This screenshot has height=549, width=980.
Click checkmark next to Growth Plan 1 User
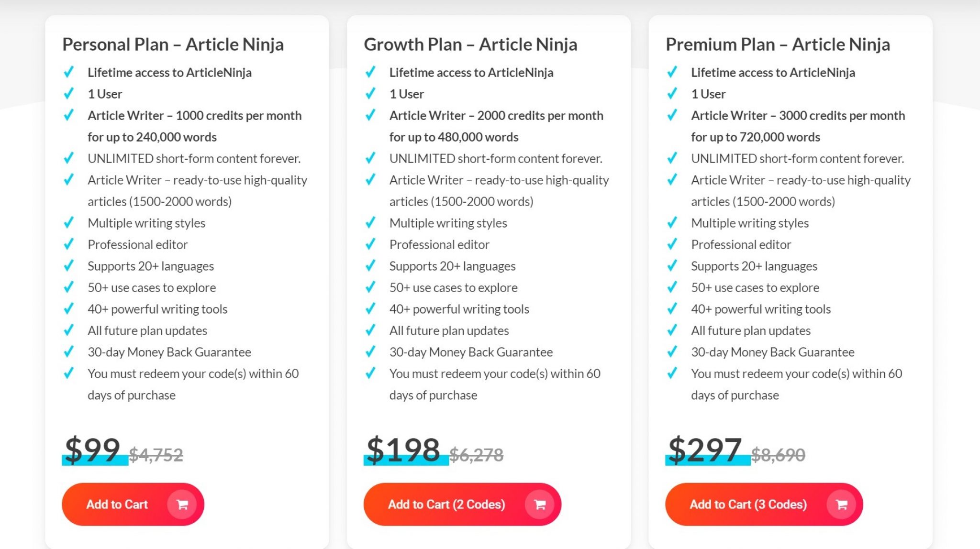(x=370, y=93)
